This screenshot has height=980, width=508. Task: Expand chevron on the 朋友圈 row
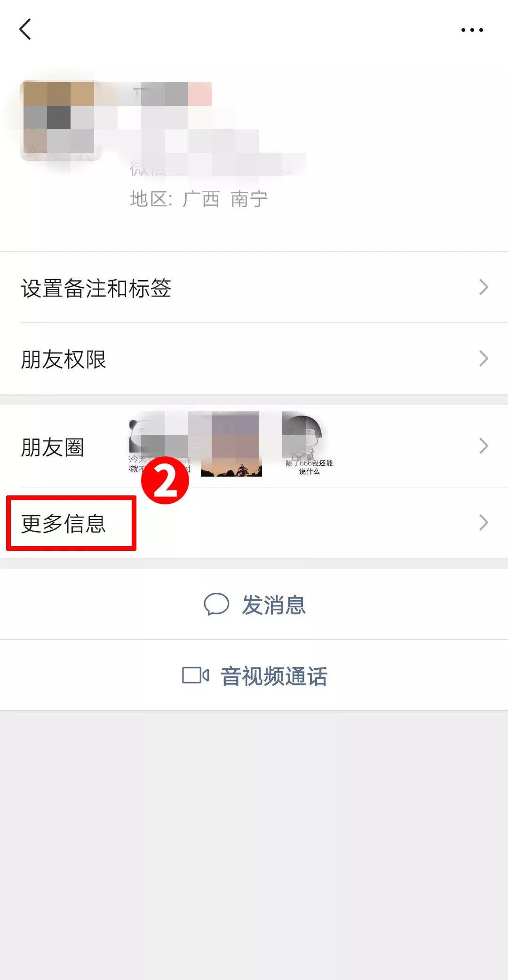(483, 446)
